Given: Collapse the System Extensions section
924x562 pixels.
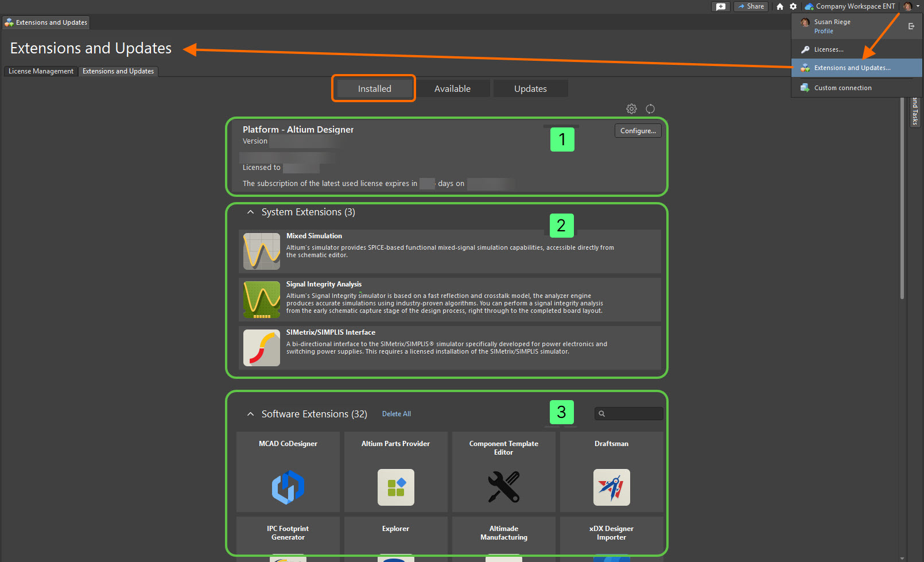Looking at the screenshot, I should (250, 212).
